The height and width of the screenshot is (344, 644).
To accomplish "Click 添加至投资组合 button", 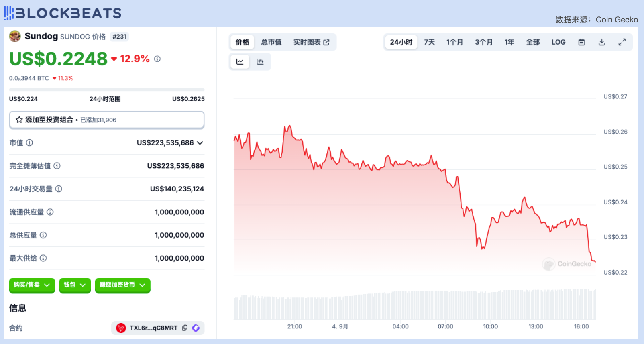I will tap(107, 120).
